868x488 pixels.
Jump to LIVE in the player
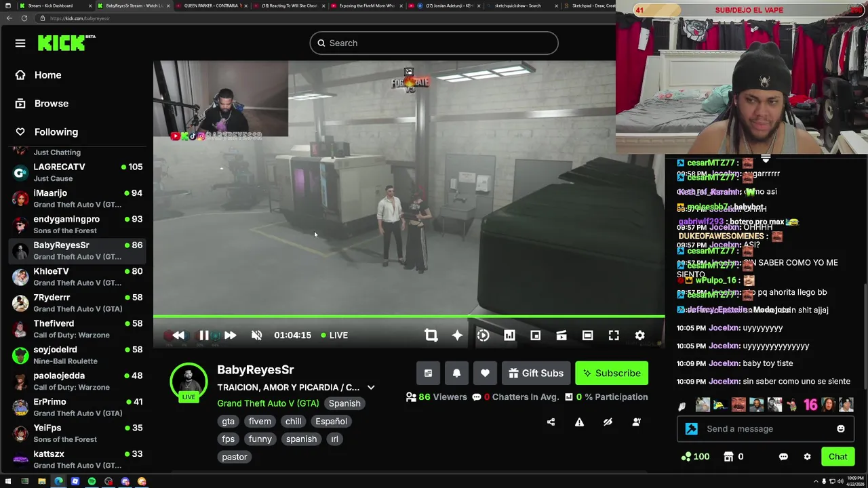[334, 335]
